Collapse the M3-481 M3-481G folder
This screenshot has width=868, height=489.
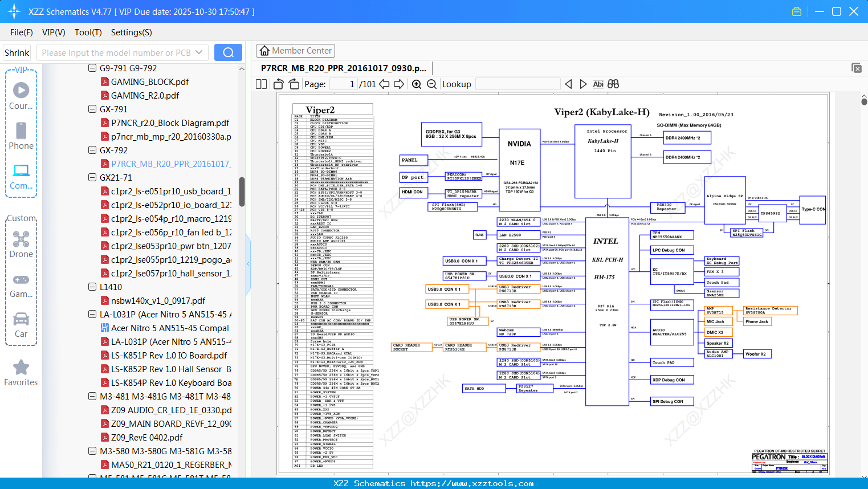[x=92, y=396]
